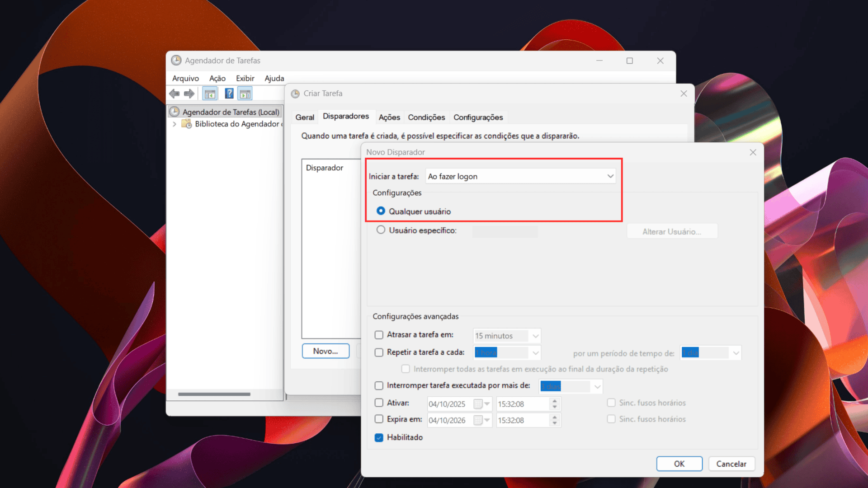Screen dimensions: 868x488
Task: Select Biblioteca do Agendador folder icon
Action: 186,124
